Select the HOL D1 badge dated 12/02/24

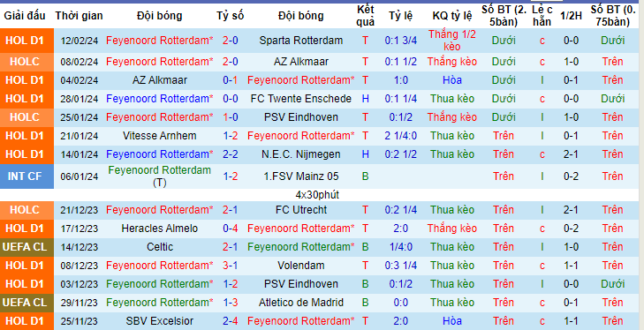pos(27,41)
